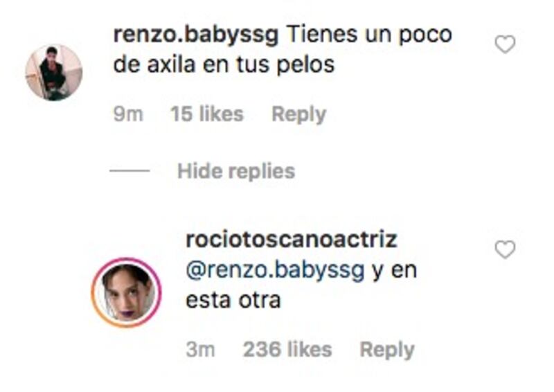Viewport: 554px width, 392px height.
Task: Reply to renzo.babyssg's comment
Action: pos(298,114)
